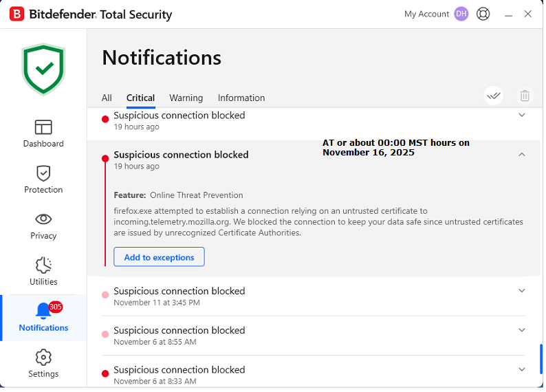Image resolution: width=546 pixels, height=392 pixels.
Task: Open the Settings gear section
Action: pos(43,363)
